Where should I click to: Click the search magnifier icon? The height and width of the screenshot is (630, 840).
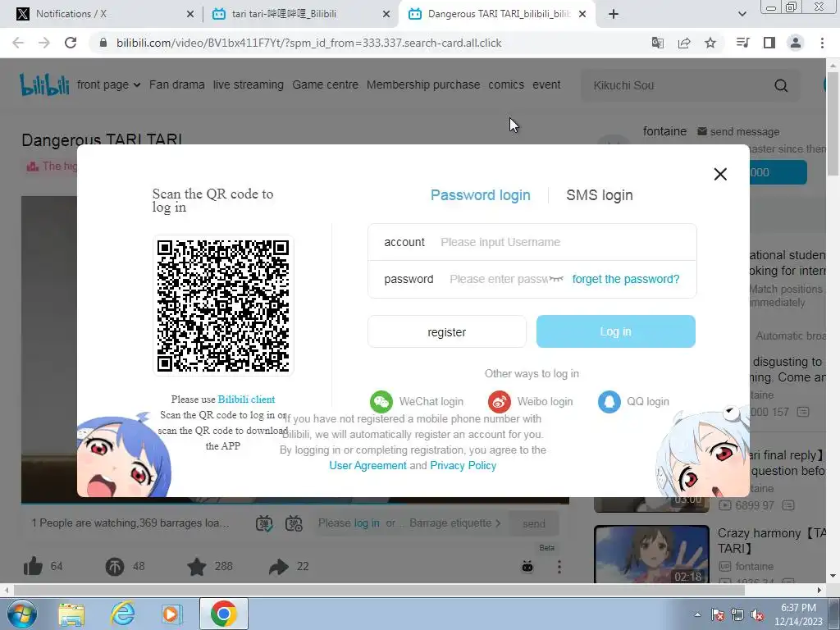781,85
